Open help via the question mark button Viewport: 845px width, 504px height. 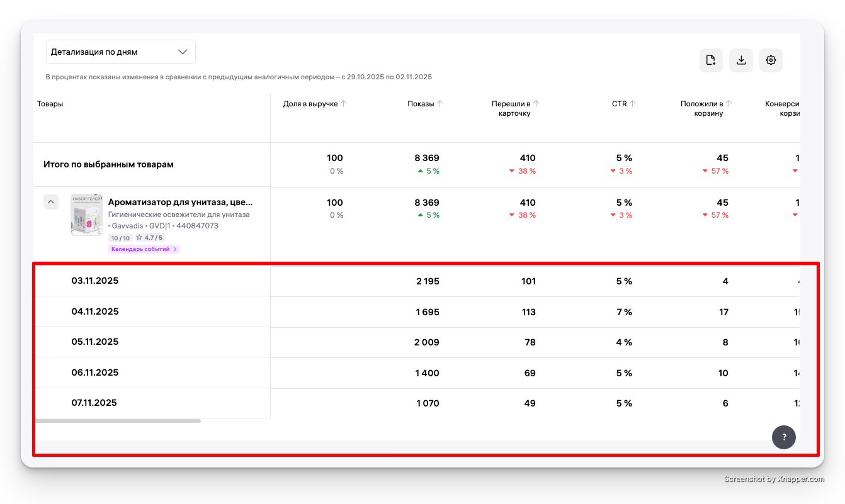[784, 437]
